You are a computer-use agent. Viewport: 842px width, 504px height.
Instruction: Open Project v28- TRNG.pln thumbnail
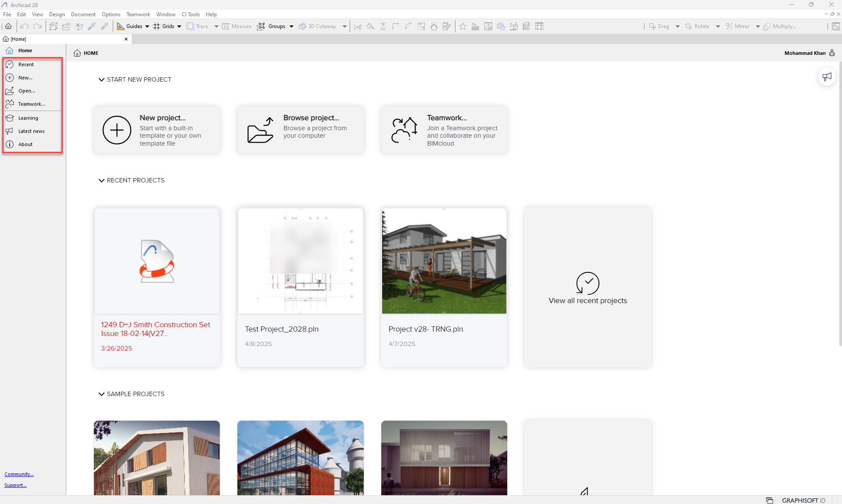coord(444,261)
